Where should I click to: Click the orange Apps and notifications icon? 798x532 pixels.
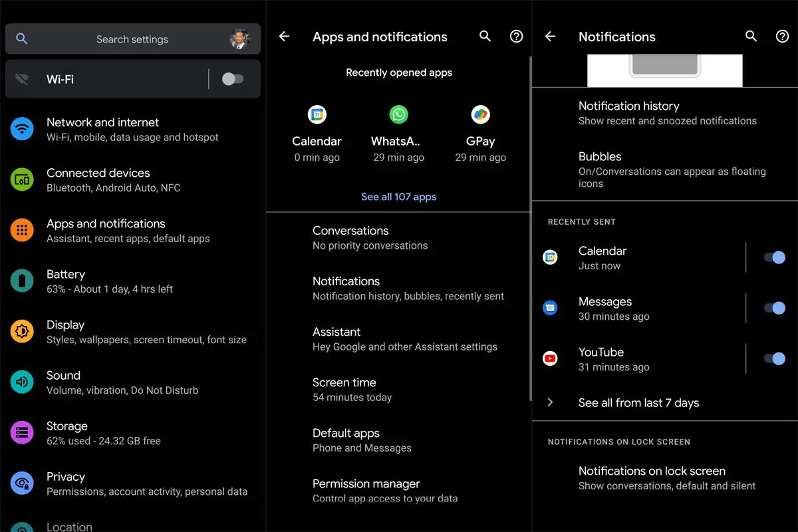coord(22,230)
